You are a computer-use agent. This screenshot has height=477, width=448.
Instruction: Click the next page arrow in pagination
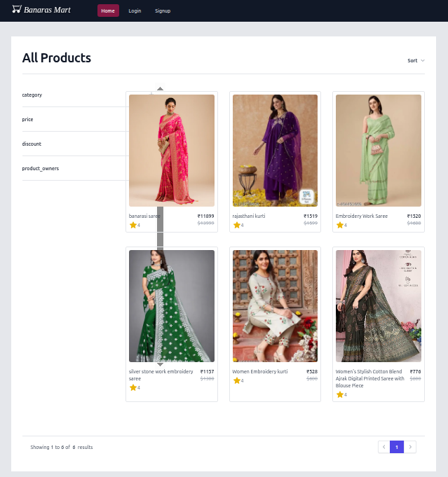tap(410, 447)
